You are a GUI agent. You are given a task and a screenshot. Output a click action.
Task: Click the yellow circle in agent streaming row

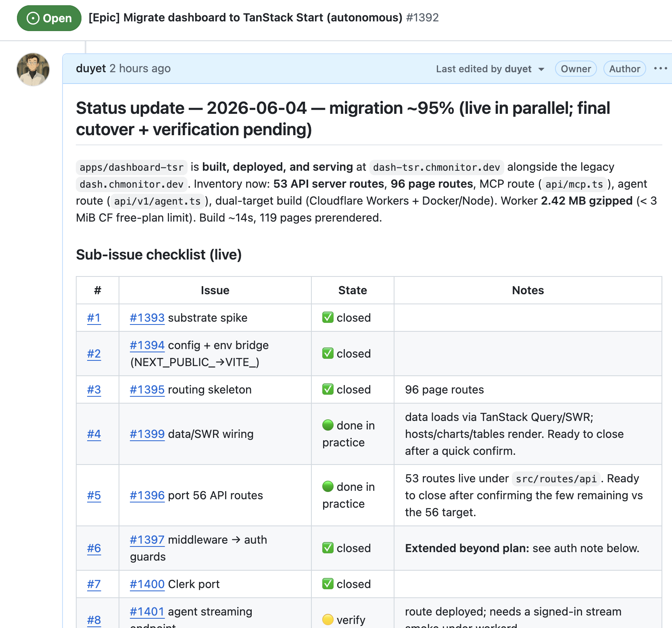click(328, 620)
